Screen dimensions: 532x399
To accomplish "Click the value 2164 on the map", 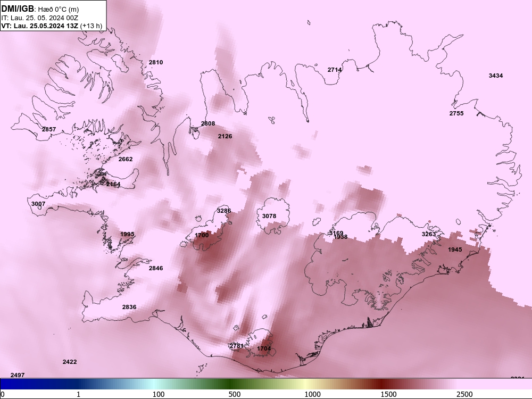I will [113, 184].
